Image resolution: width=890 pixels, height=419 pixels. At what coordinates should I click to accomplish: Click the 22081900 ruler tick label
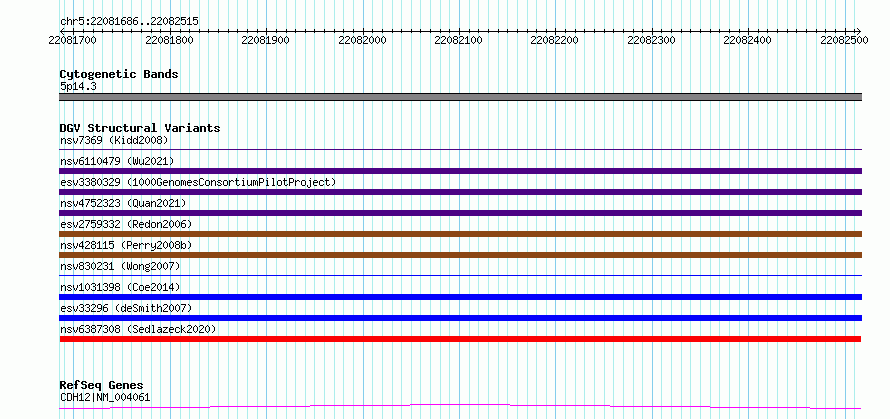point(265,40)
